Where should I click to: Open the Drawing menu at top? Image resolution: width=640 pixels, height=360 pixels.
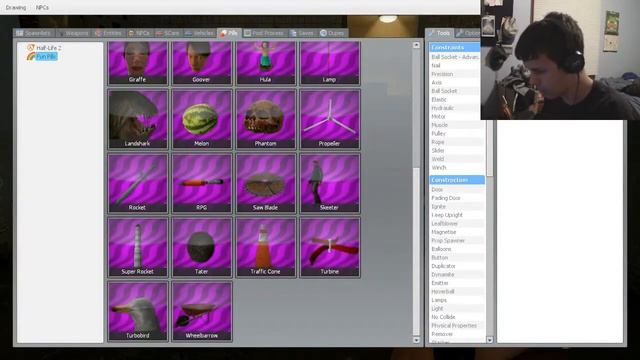(x=16, y=7)
